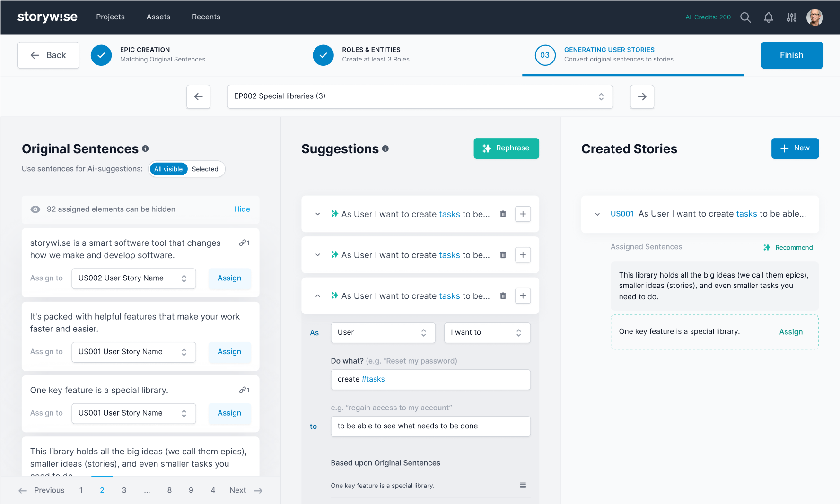This screenshot has height=504, width=840.
Task: Click drag handle beside 'One key feature' source sentence
Action: [x=523, y=486]
